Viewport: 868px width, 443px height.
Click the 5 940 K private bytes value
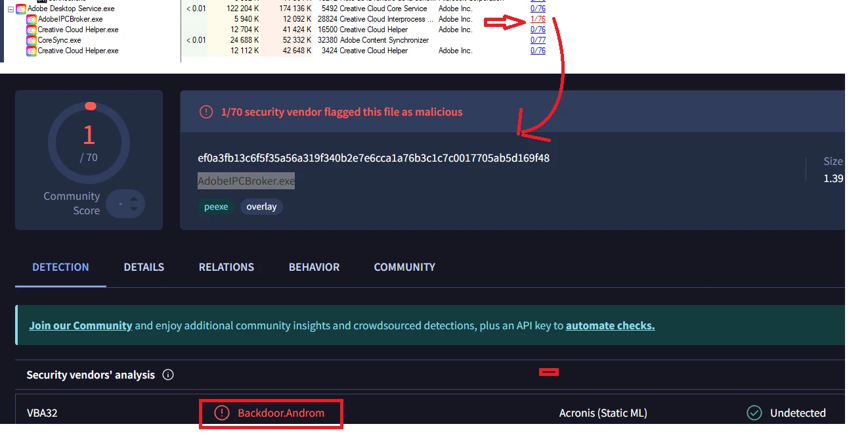coord(245,19)
